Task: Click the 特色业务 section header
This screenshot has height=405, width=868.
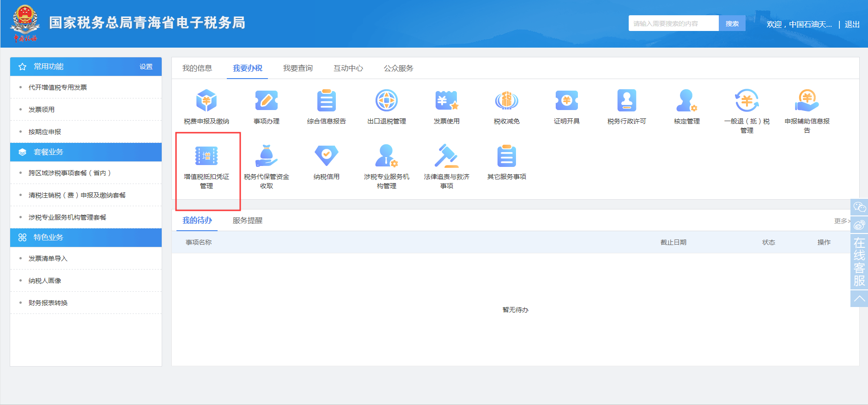Action: [86, 237]
